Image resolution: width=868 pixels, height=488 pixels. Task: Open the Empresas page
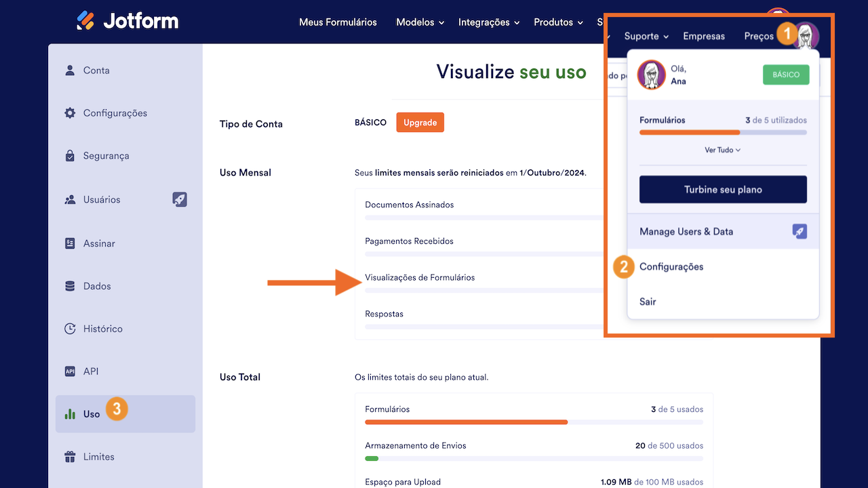click(704, 36)
